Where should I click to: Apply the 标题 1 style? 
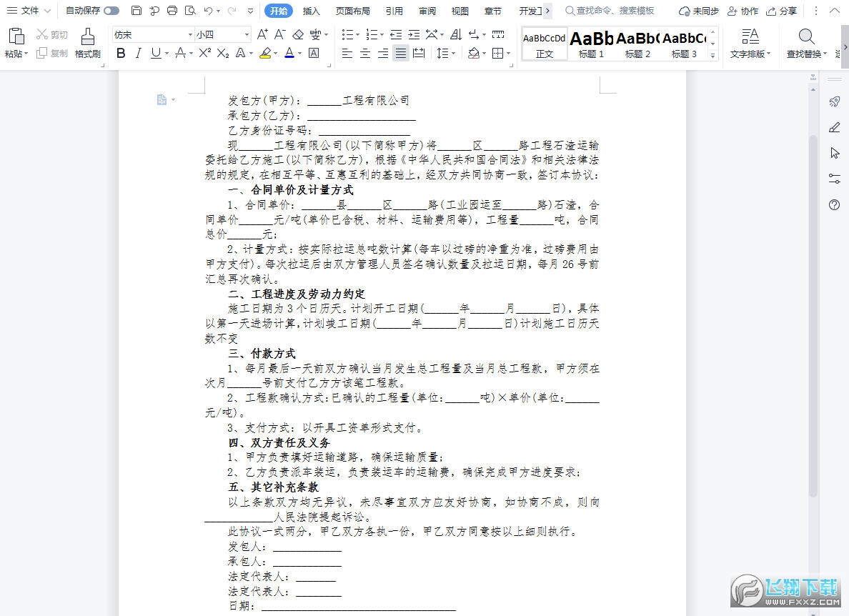pos(591,44)
